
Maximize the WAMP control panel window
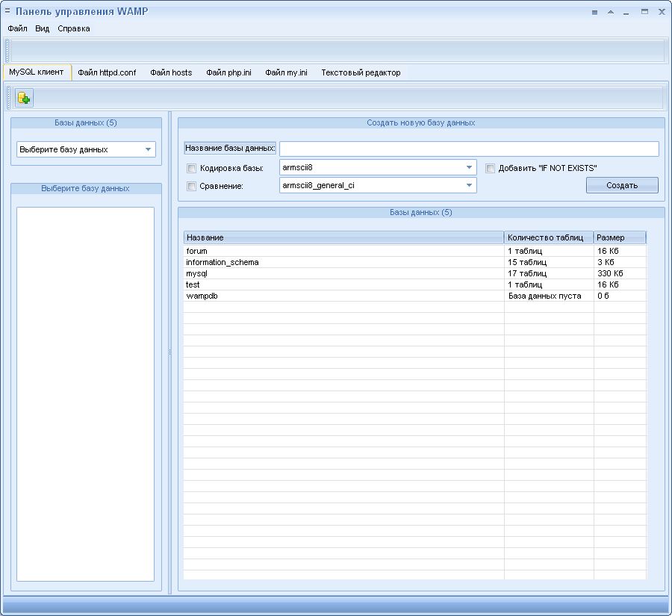click(x=644, y=12)
